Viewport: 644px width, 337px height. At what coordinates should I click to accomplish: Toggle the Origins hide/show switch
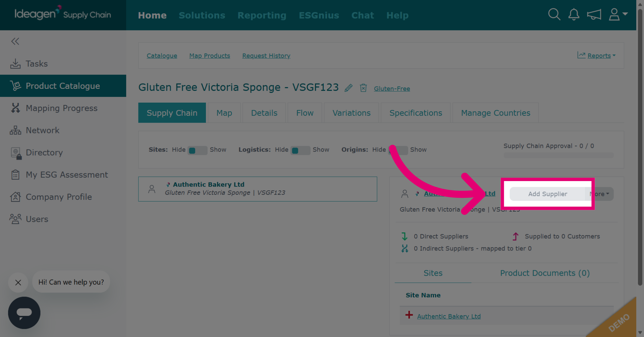click(398, 150)
